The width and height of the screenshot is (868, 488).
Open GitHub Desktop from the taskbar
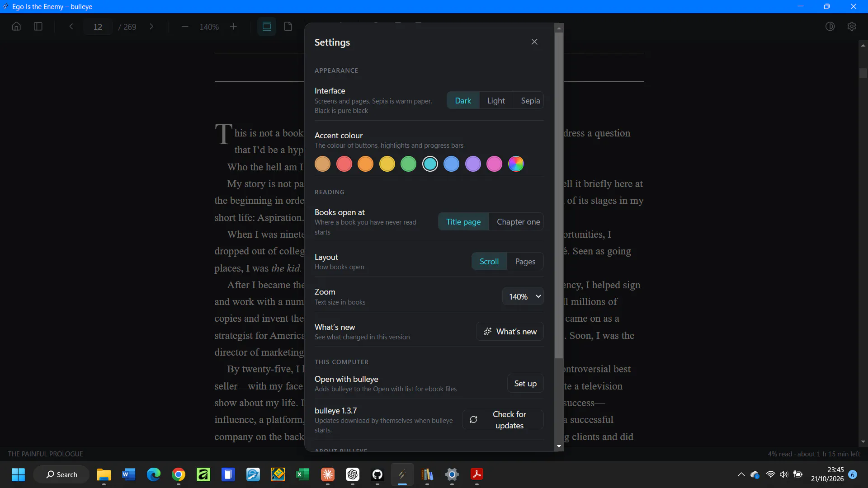(x=377, y=474)
